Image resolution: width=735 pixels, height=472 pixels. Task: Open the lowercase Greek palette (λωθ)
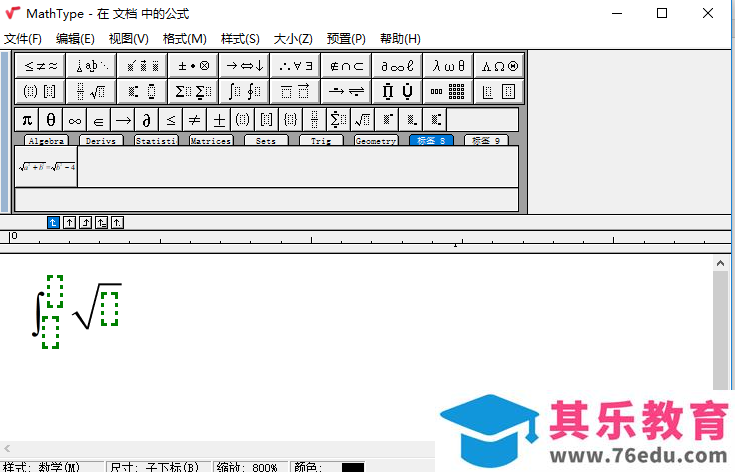coord(449,66)
